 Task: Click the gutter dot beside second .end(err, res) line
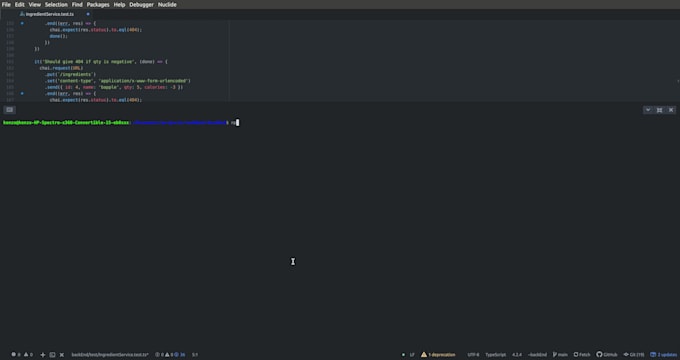click(x=22, y=93)
